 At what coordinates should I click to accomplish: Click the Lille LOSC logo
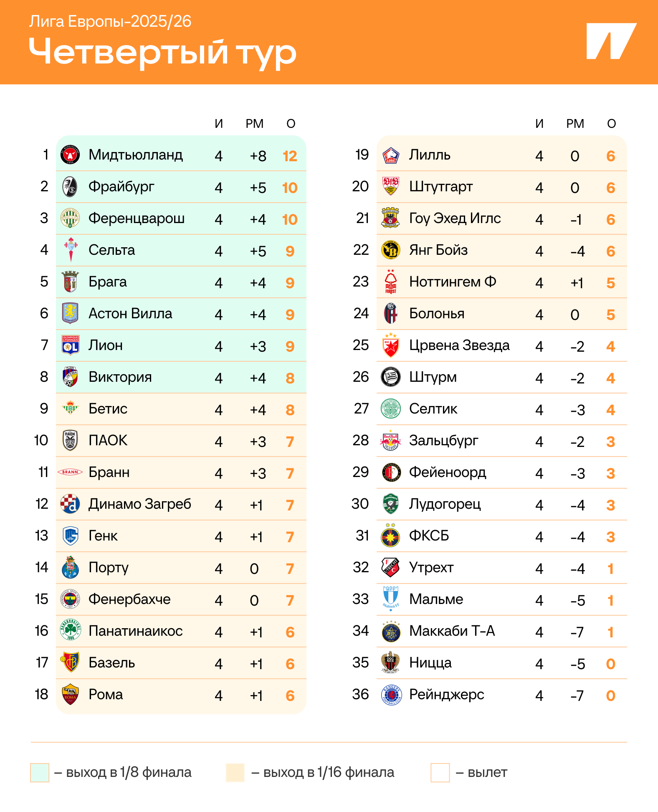(x=391, y=155)
